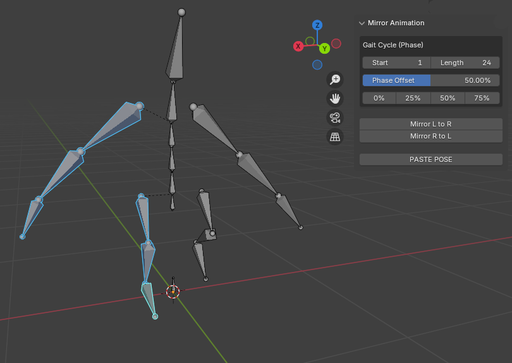Click the Mirror R to L button

431,136
